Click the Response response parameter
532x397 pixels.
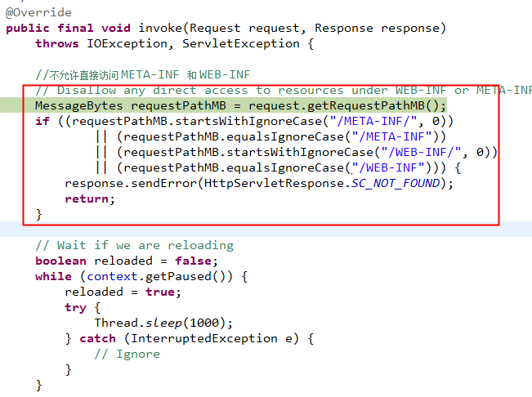[x=378, y=28]
